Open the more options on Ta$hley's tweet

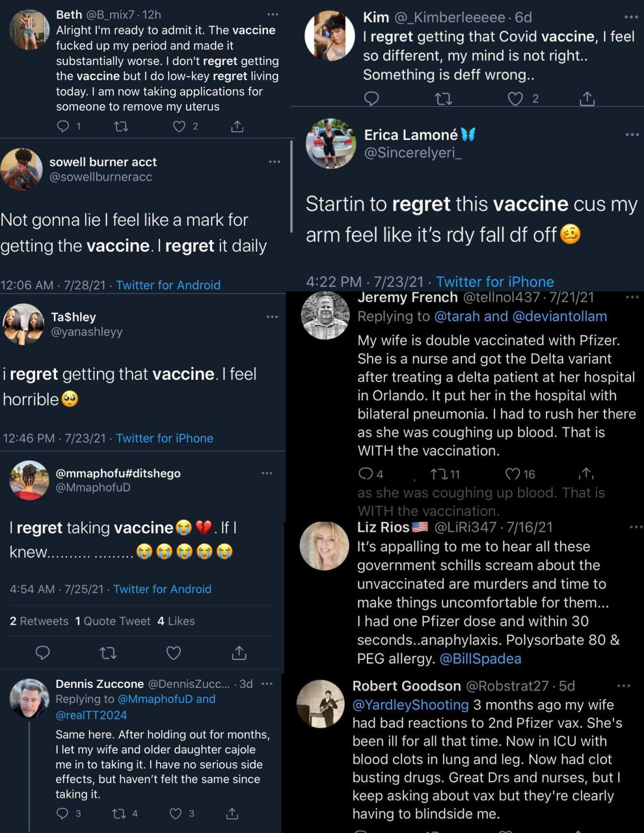pos(273,317)
